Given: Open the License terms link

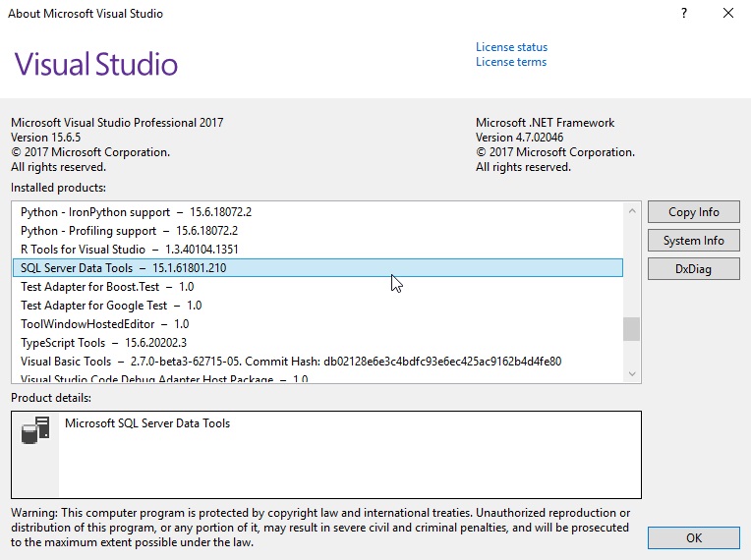Looking at the screenshot, I should pos(510,62).
